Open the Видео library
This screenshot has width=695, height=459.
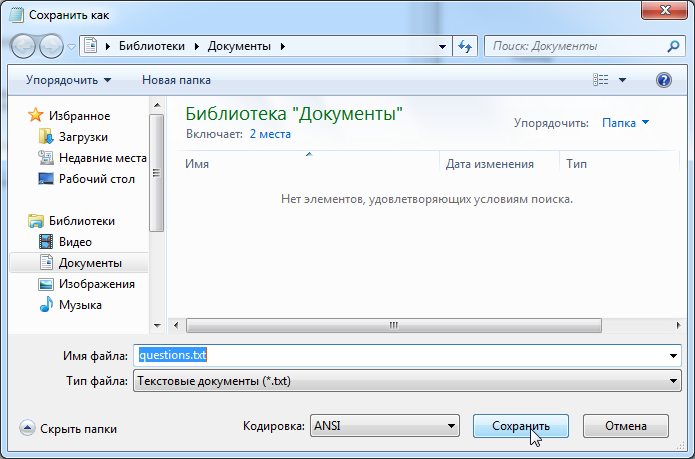tap(75, 241)
